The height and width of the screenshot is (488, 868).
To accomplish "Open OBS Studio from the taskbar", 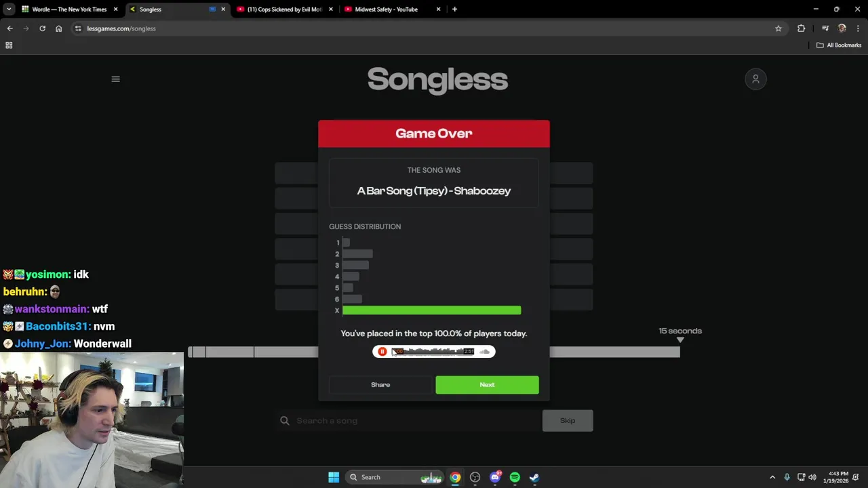I will click(x=475, y=477).
